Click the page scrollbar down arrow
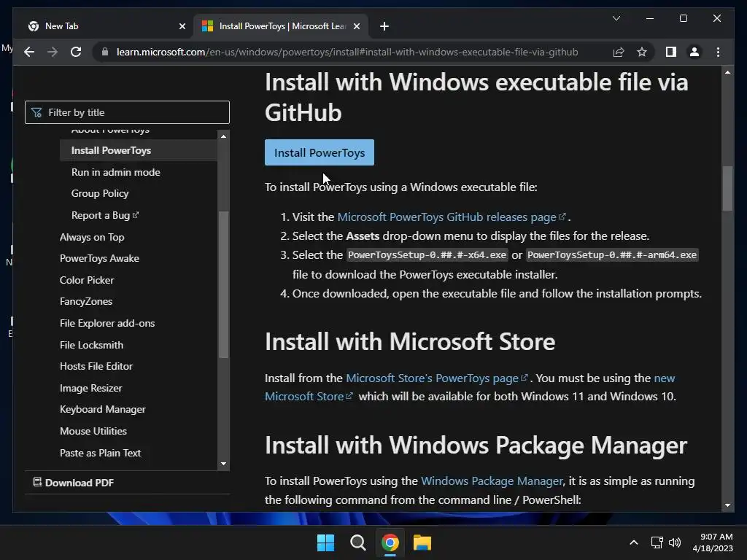 click(727, 505)
